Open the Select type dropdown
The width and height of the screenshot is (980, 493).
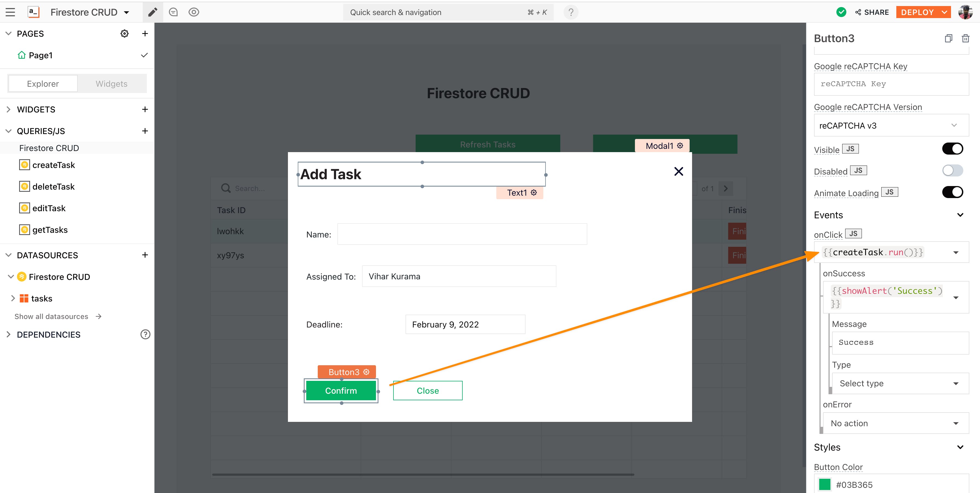point(899,383)
